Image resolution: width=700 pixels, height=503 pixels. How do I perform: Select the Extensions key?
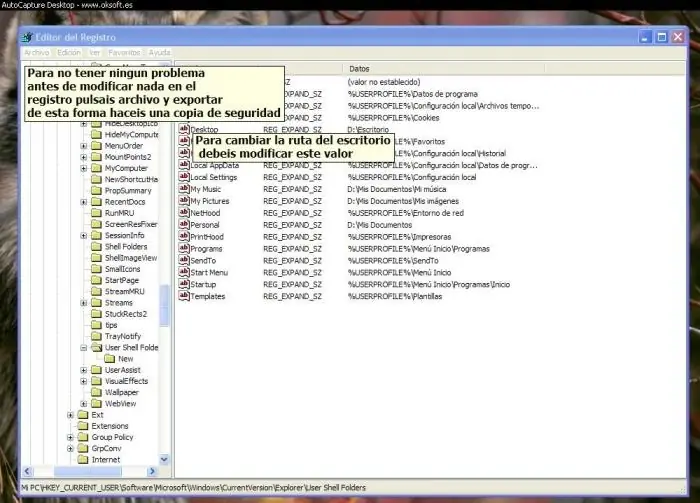(x=110, y=426)
